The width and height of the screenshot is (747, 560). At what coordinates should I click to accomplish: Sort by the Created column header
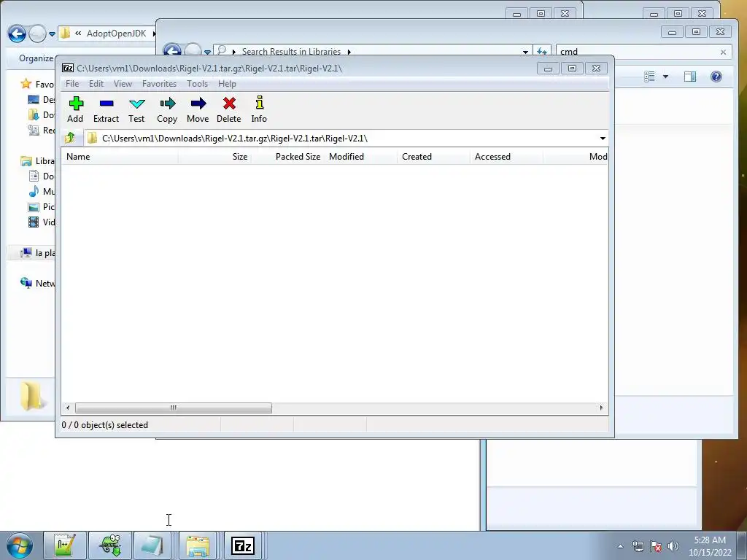[433, 157]
